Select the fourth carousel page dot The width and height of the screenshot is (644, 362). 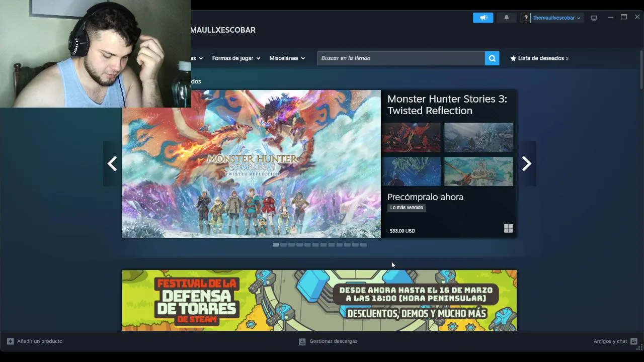(299, 245)
